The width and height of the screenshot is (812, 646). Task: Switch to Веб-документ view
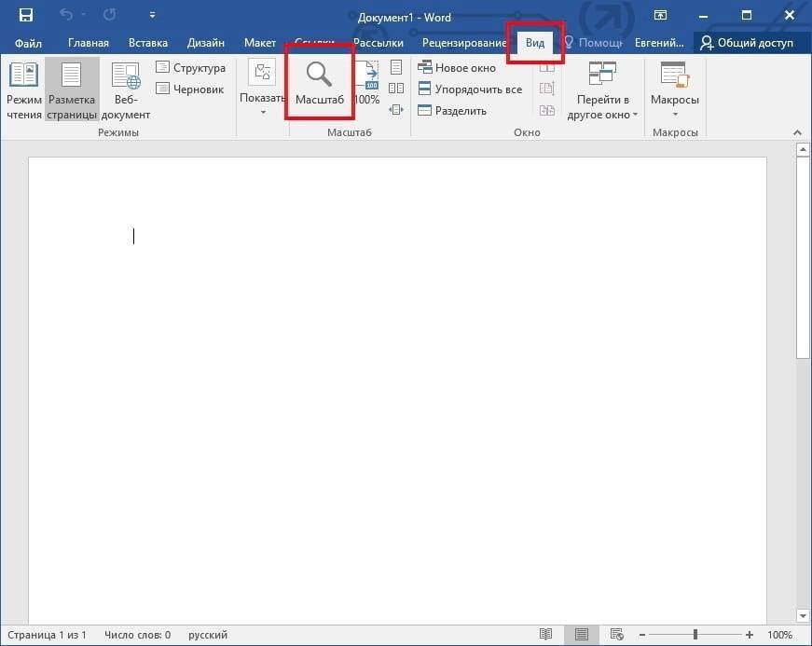[x=125, y=91]
